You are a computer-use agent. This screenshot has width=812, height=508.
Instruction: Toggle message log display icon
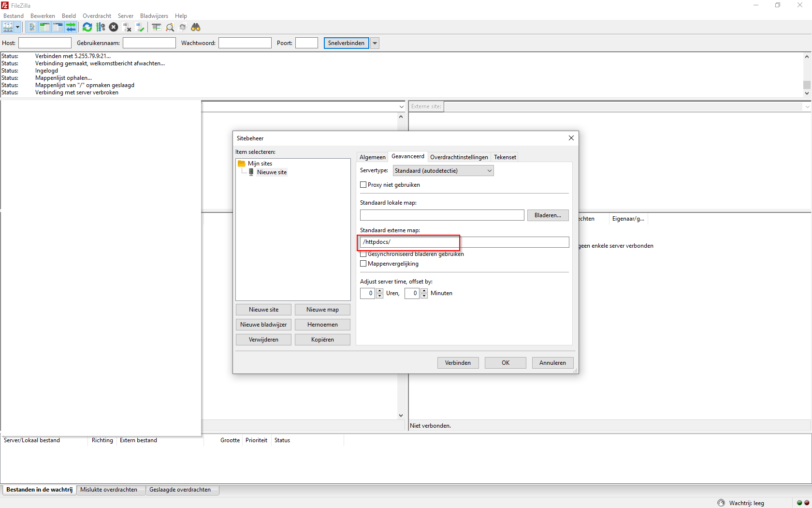coord(31,27)
